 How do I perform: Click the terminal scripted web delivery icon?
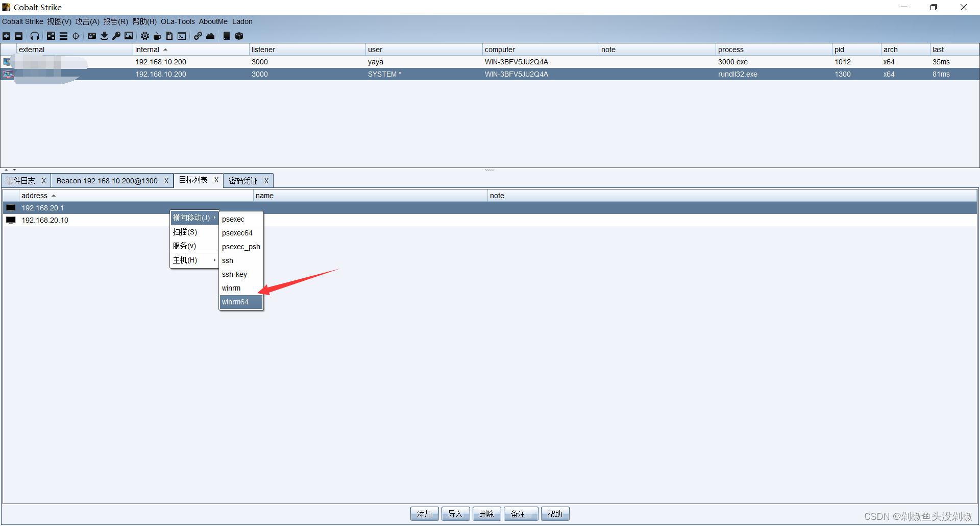pyautogui.click(x=182, y=36)
